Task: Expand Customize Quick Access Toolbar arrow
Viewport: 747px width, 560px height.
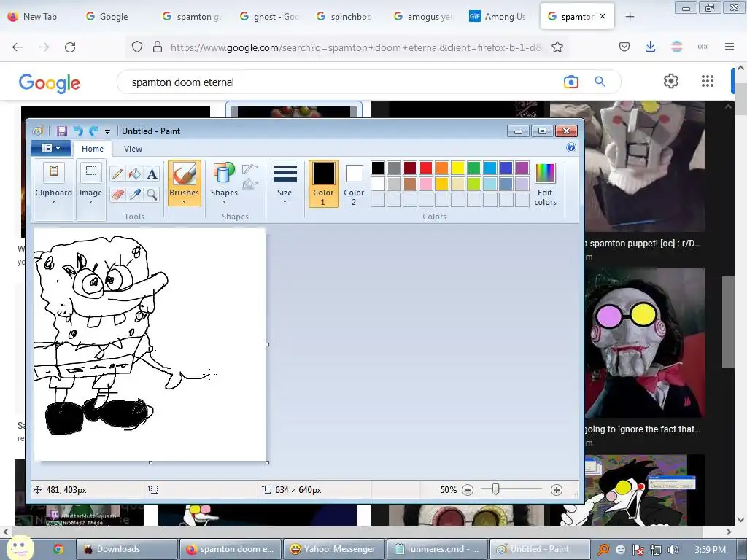Action: (x=108, y=132)
